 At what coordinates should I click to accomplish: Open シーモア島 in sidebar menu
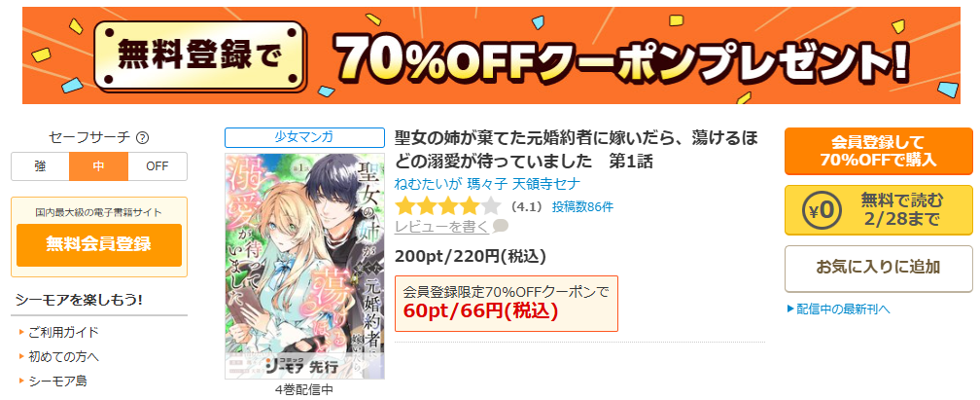point(57,381)
